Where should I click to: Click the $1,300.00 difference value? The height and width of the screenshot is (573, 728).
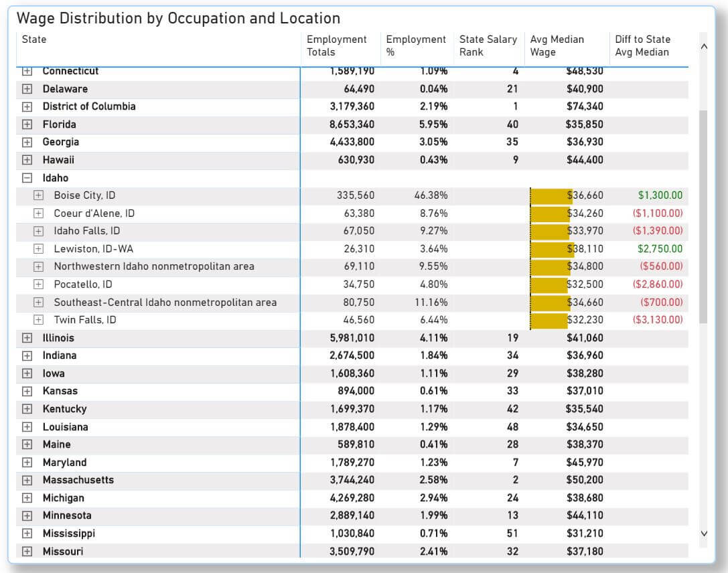pyautogui.click(x=660, y=195)
